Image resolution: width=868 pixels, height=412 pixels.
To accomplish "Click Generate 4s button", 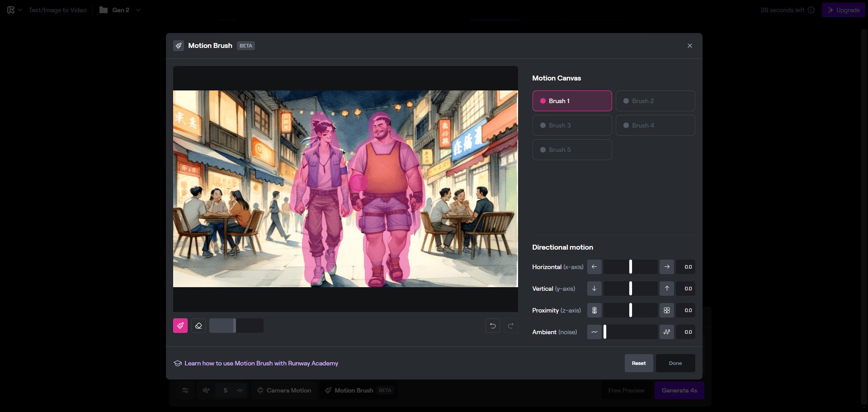I will coord(679,390).
